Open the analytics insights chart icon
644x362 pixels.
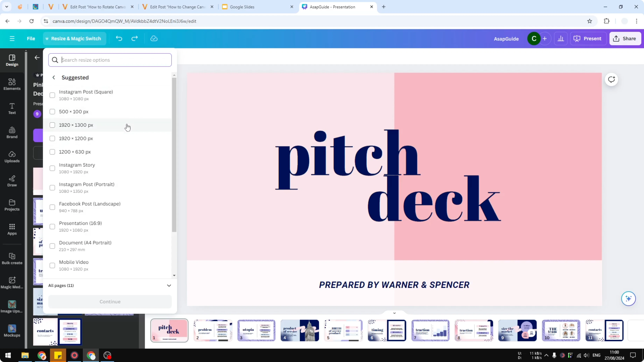[561, 39]
